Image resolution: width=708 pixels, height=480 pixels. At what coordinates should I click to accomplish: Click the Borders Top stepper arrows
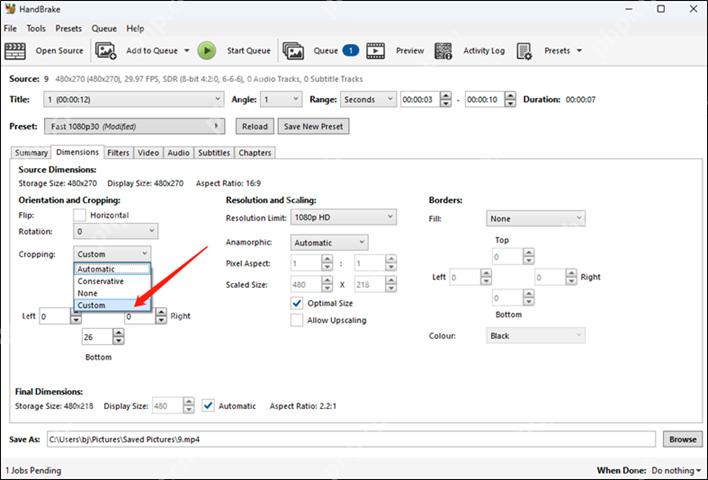(x=528, y=256)
